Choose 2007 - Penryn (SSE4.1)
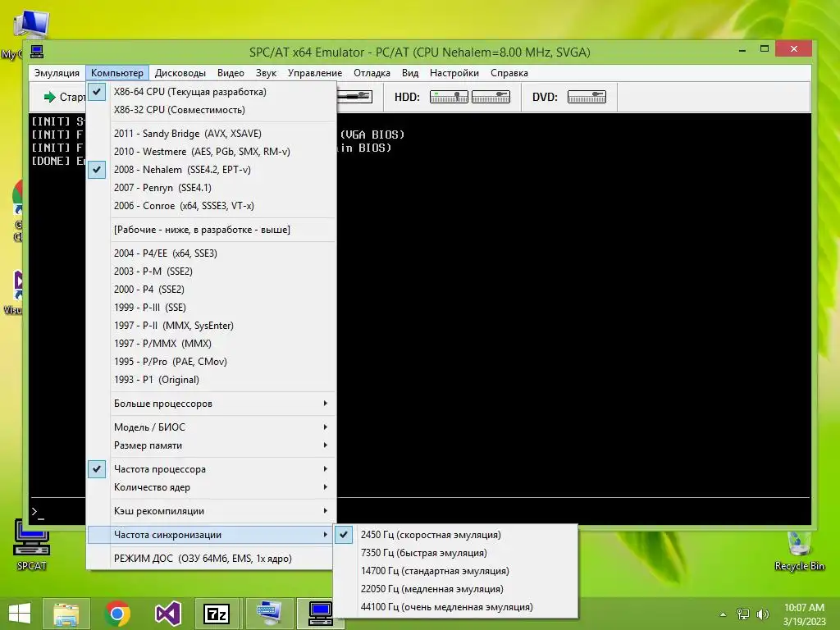Screen dimensions: 840x630 pos(211,188)
